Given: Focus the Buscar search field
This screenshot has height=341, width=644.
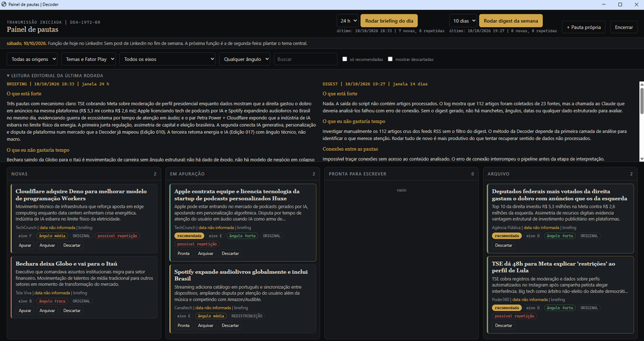Looking at the screenshot, I should [306, 59].
